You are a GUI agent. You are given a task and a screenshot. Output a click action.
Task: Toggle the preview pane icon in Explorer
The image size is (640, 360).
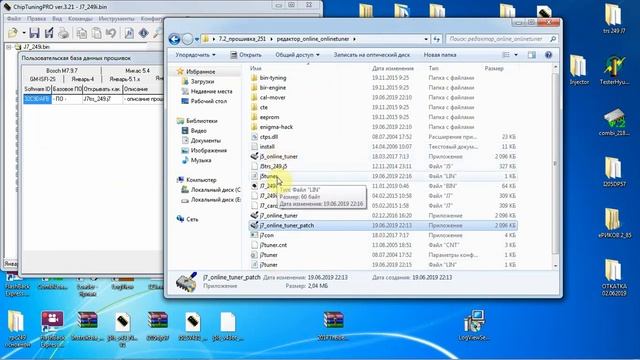[x=531, y=55]
